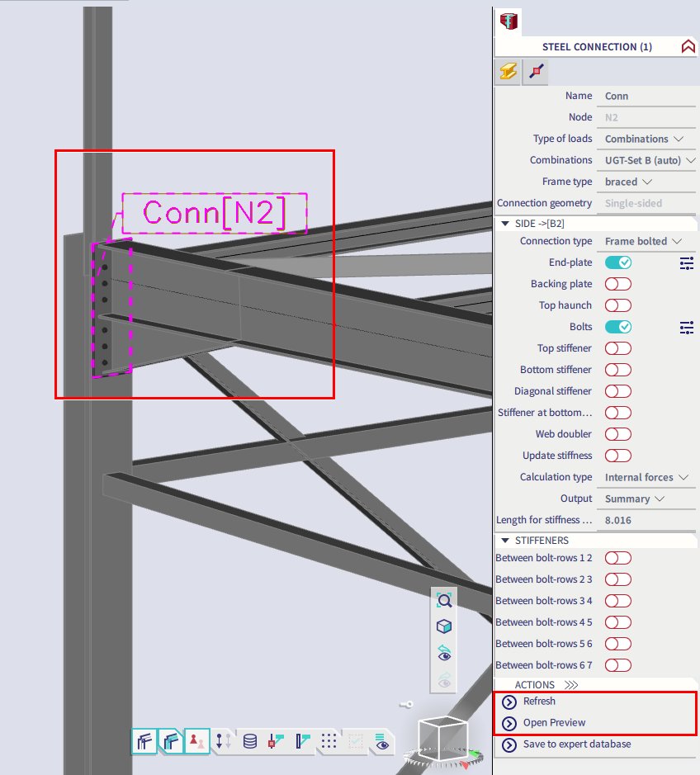Click the view settings eye icon in bottom toolbar
Screen dimensions: 700x775
click(x=381, y=740)
